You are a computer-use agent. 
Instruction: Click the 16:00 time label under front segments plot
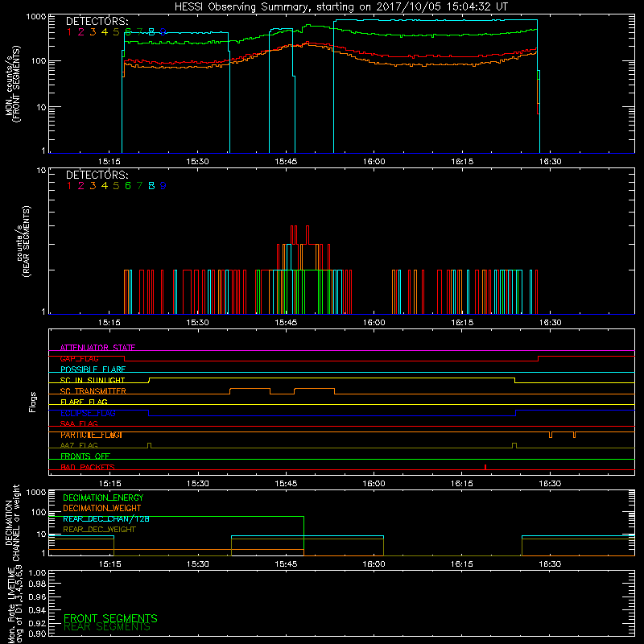coord(374,162)
